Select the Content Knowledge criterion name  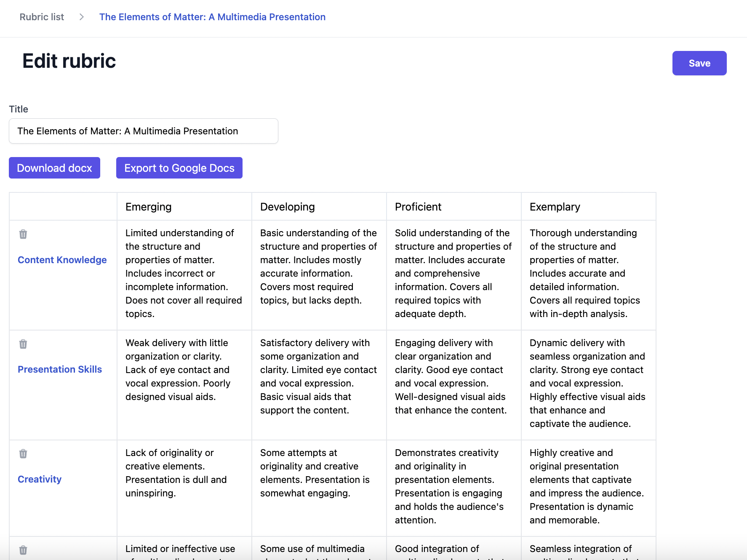pyautogui.click(x=62, y=260)
